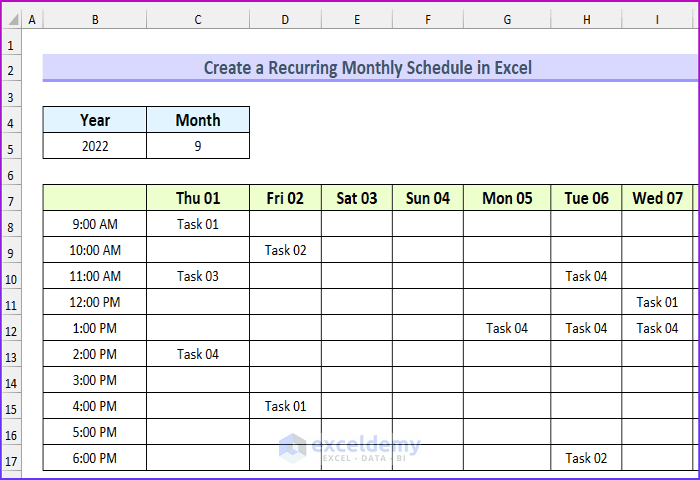The width and height of the screenshot is (700, 480).
Task: Click the 9:00 AM time cell
Action: tap(95, 224)
